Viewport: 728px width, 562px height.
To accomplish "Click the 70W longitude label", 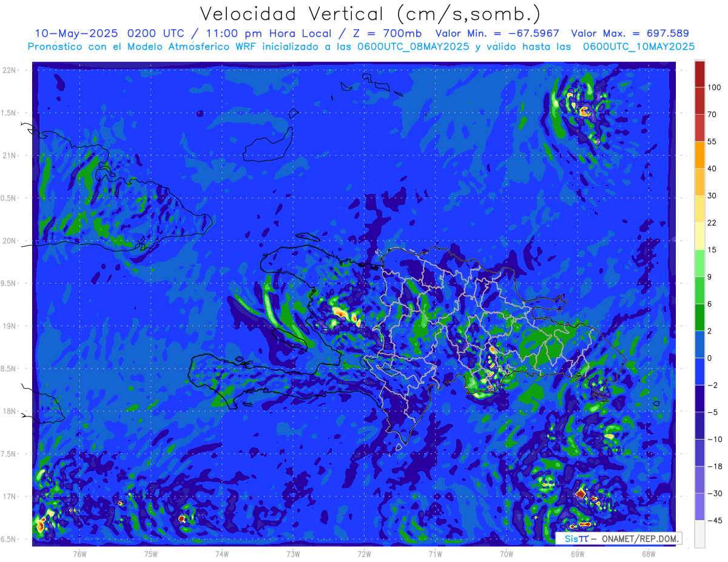I will tap(507, 554).
